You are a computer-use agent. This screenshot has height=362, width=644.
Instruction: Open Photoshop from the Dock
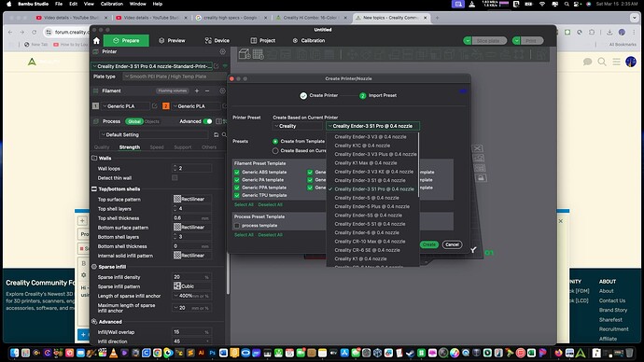[x=213, y=353]
